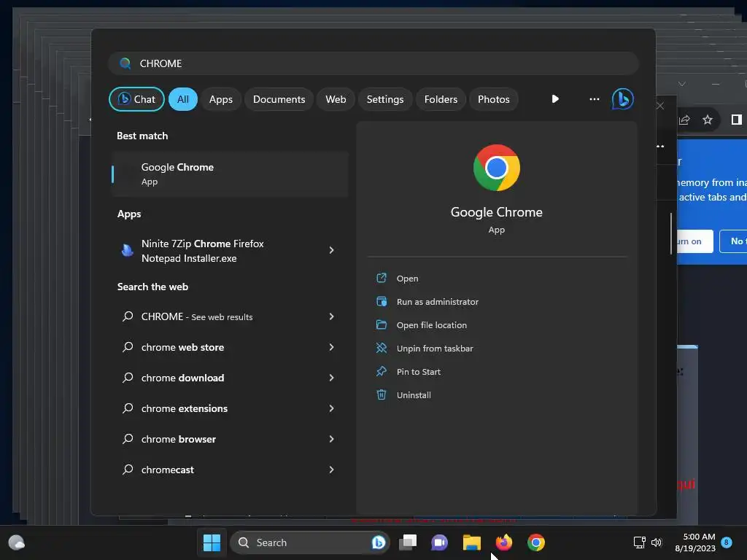The height and width of the screenshot is (560, 747).
Task: Switch to the Apps filter tab
Action: point(220,99)
